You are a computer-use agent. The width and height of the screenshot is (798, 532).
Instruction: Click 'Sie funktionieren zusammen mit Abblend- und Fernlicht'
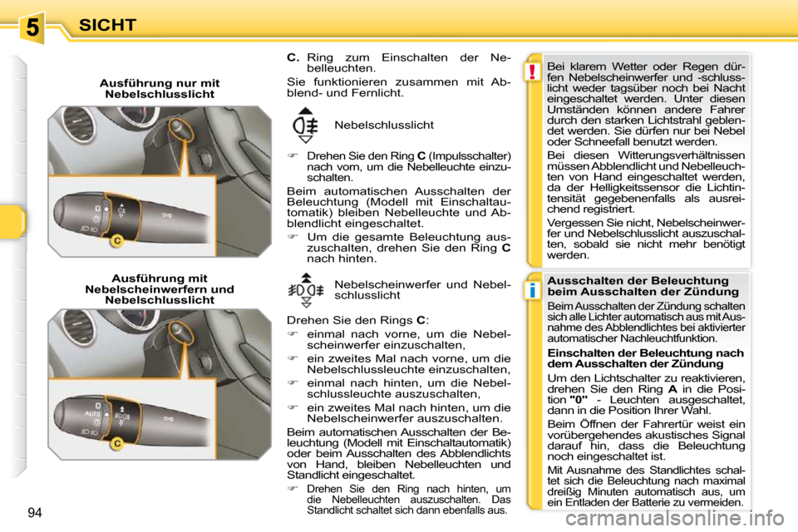click(398, 87)
